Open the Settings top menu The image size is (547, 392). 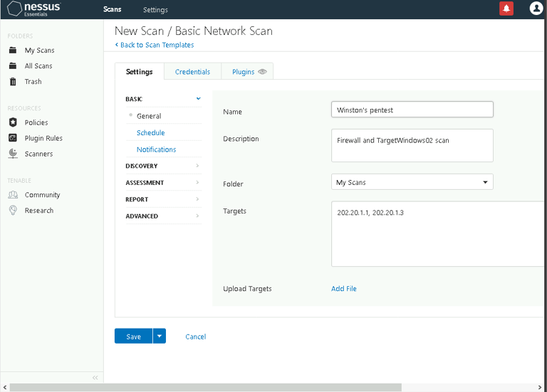coord(155,10)
